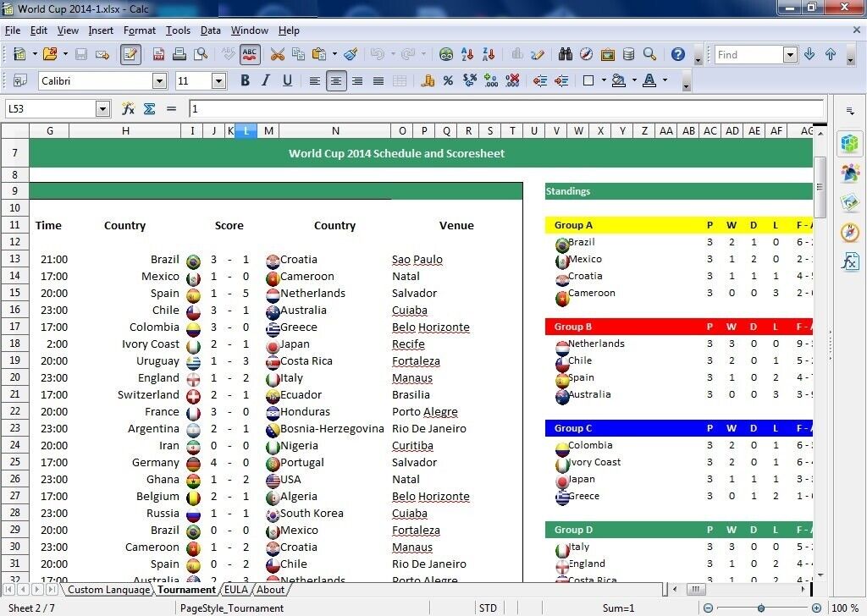This screenshot has width=867, height=616.
Task: Add a decimal place to number format
Action: point(491,80)
